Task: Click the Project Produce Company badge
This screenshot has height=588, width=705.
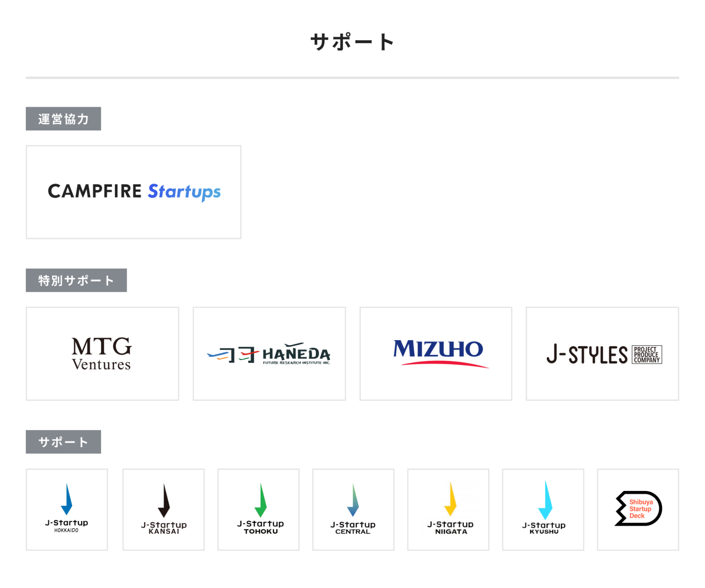Action: pyautogui.click(x=646, y=354)
